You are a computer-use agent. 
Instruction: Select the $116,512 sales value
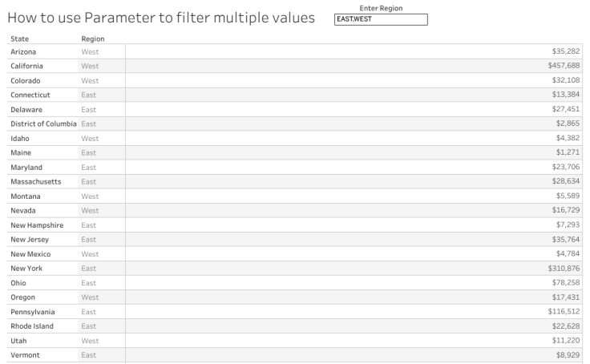(564, 312)
